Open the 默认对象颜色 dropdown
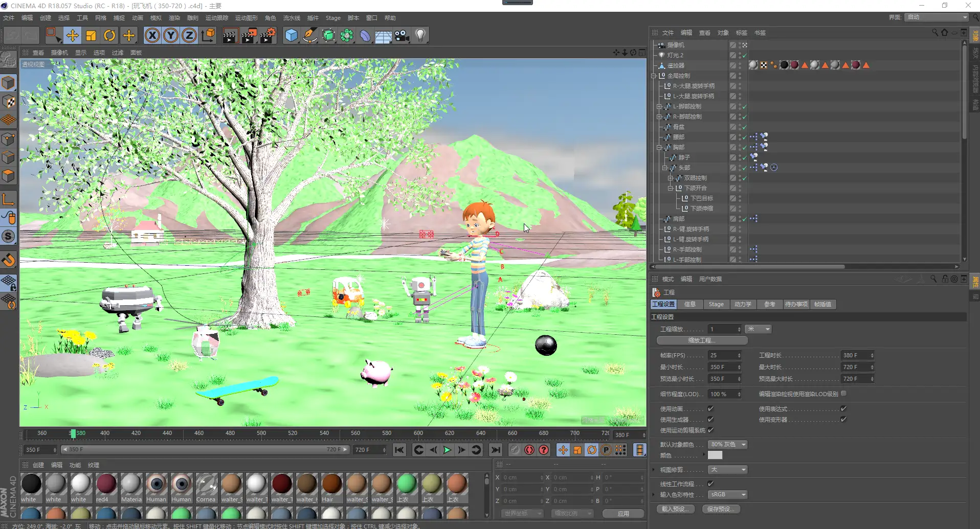The height and width of the screenshot is (529, 980). (x=727, y=444)
